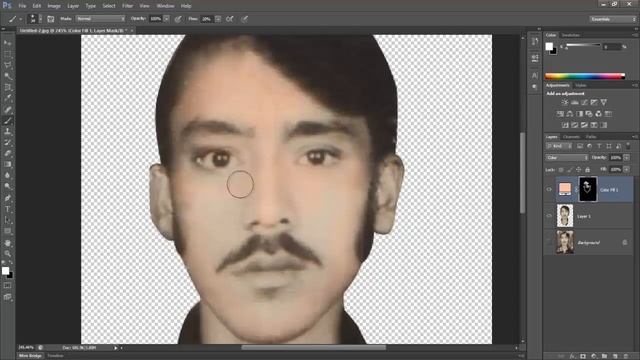
Task: Select the Blur tool
Action: 7,176
